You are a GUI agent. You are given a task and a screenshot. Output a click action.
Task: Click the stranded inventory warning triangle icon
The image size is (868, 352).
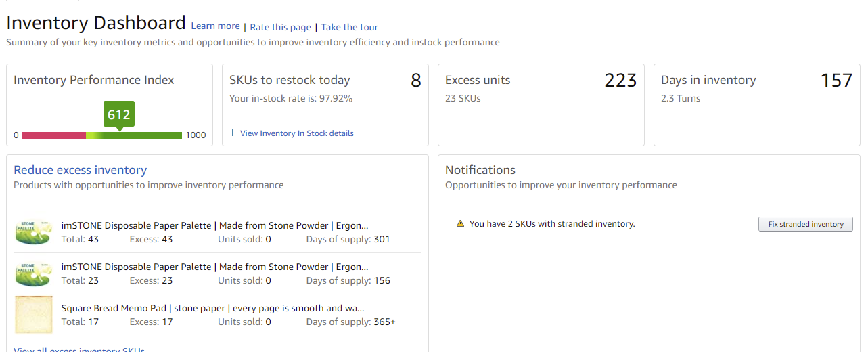pyautogui.click(x=460, y=223)
